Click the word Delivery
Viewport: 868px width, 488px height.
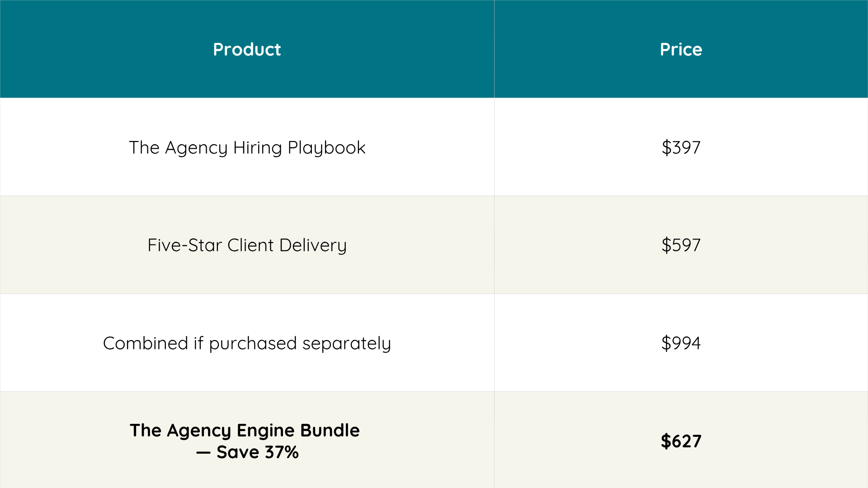(313, 245)
